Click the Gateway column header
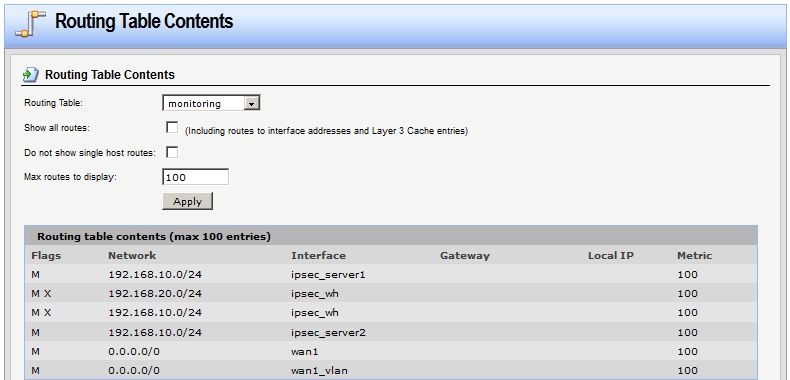 pos(465,256)
